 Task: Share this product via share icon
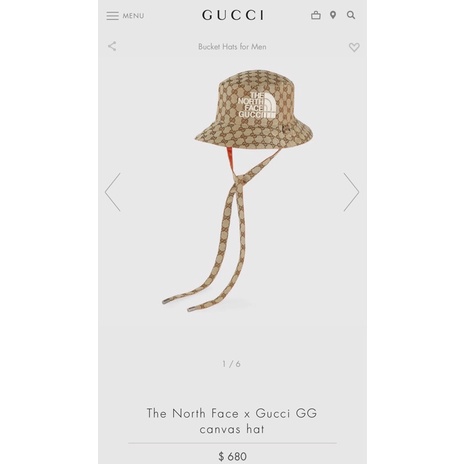coord(112,46)
